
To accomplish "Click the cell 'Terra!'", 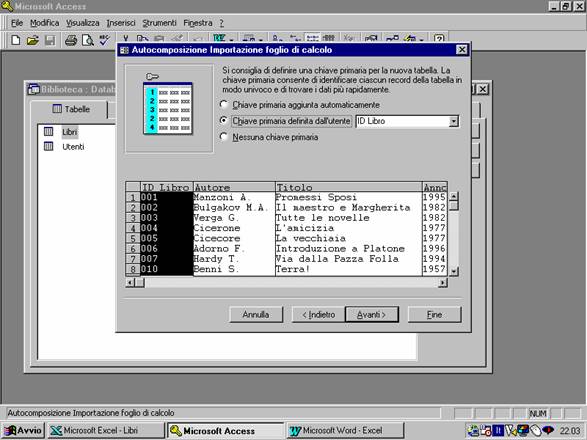I will pos(349,268).
